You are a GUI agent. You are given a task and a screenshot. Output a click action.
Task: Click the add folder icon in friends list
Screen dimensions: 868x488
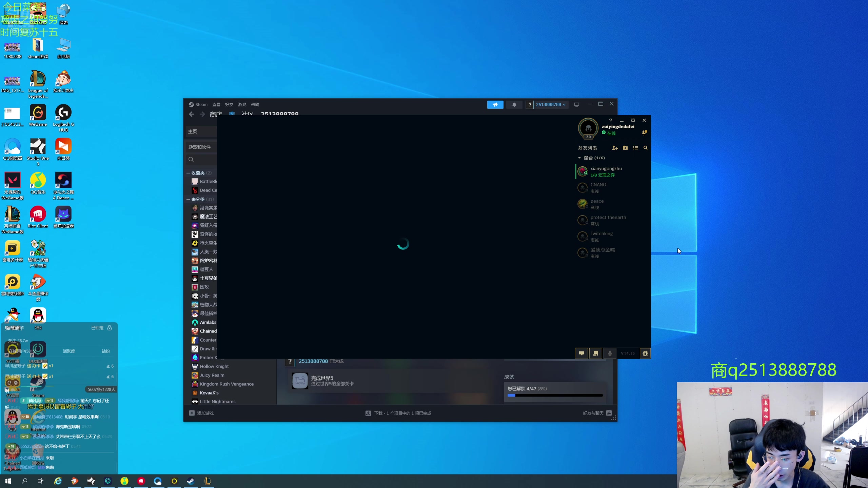[625, 148]
